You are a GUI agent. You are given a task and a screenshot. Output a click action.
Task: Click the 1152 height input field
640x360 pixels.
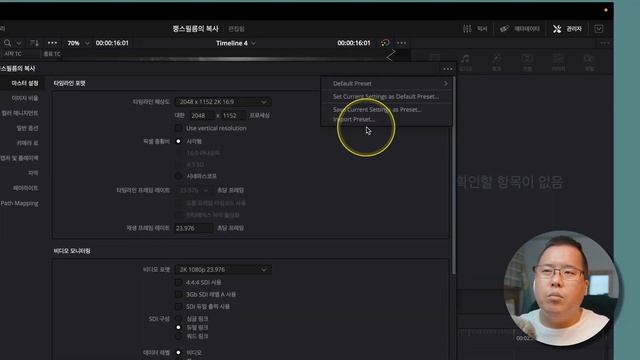(233, 116)
